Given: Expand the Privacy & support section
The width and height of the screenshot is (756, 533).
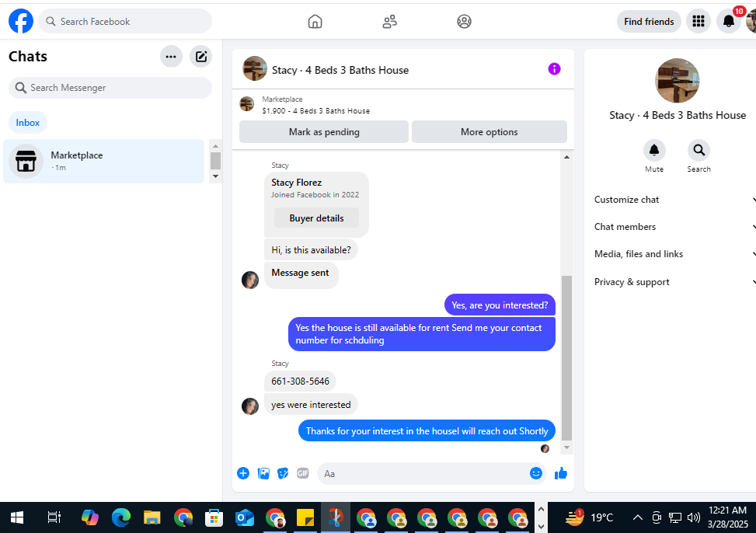Looking at the screenshot, I should (x=674, y=282).
